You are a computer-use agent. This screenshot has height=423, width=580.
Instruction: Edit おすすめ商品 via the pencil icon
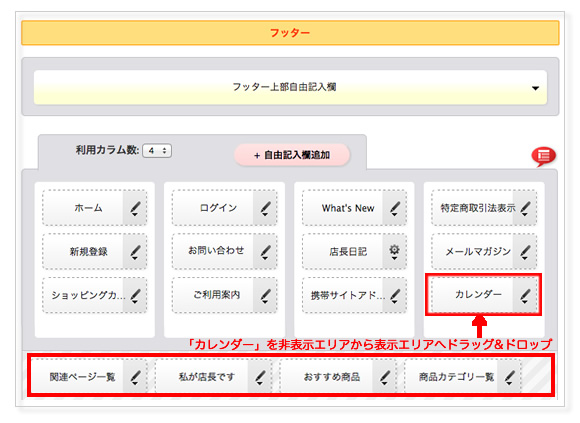384,377
